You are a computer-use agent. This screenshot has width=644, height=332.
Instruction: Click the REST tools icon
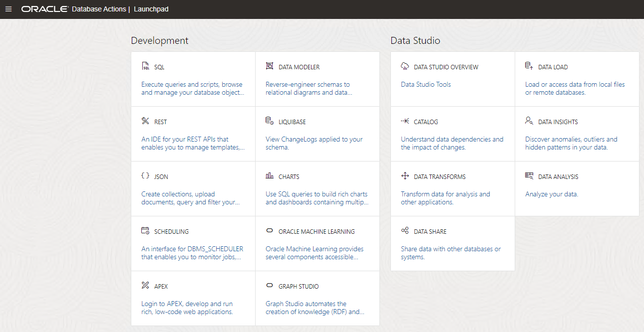coord(145,121)
